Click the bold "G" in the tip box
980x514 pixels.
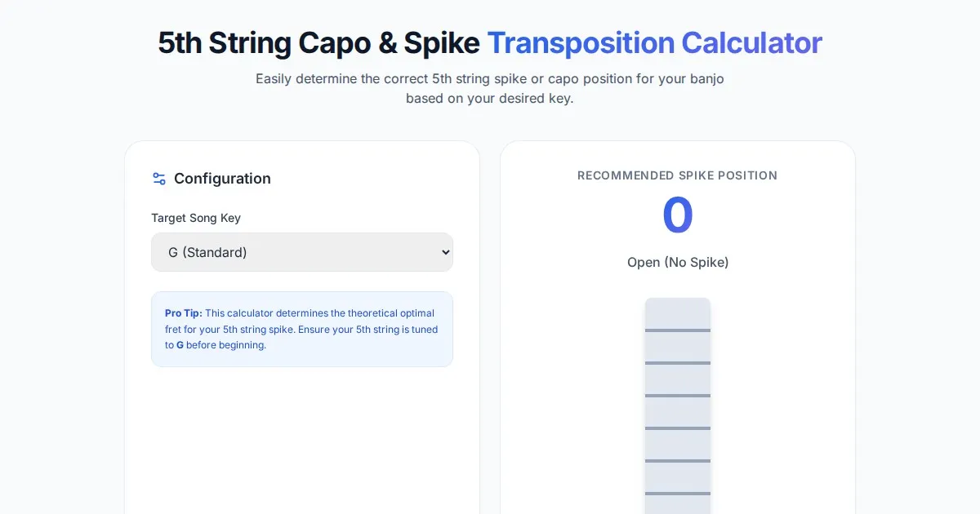tap(180, 345)
